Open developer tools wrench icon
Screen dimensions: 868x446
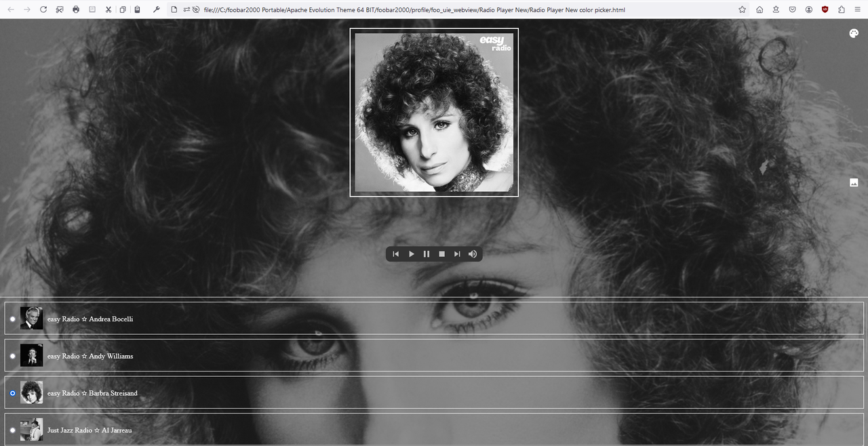[157, 9]
